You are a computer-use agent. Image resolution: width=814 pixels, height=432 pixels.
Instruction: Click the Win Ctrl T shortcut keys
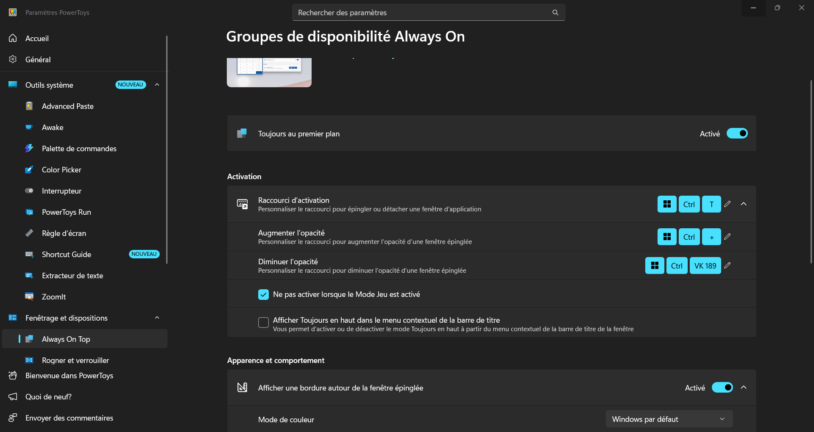[x=689, y=204]
